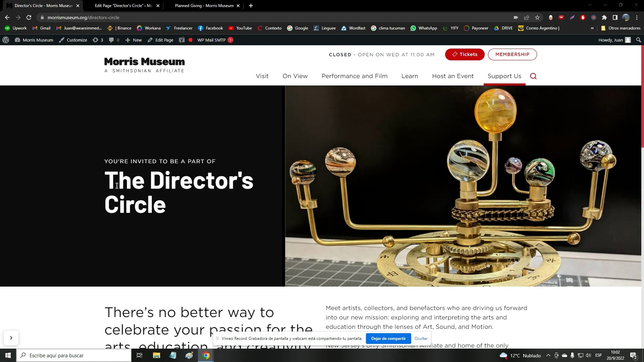Expand the left side arrow panel
The width and height of the screenshot is (644, 362).
click(x=11, y=338)
